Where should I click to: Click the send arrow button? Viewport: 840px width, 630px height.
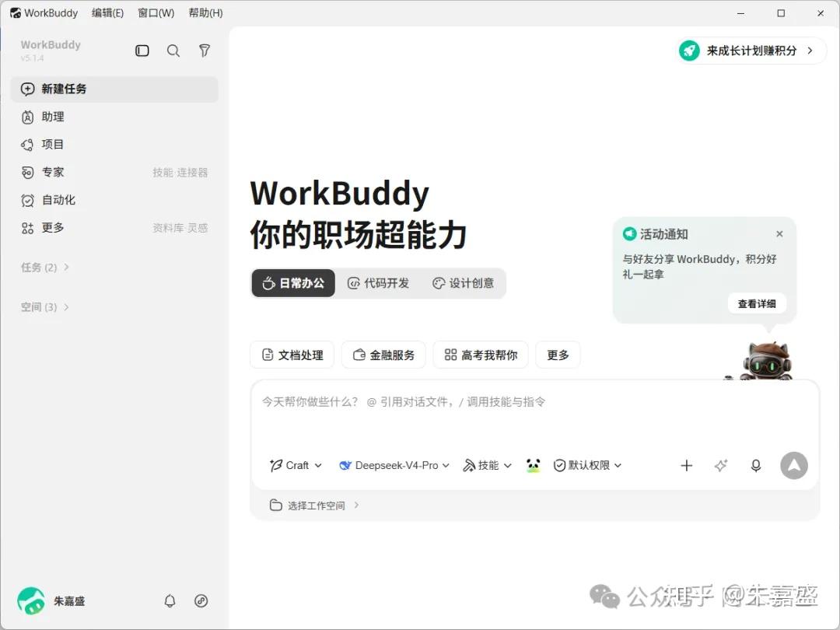(x=794, y=466)
